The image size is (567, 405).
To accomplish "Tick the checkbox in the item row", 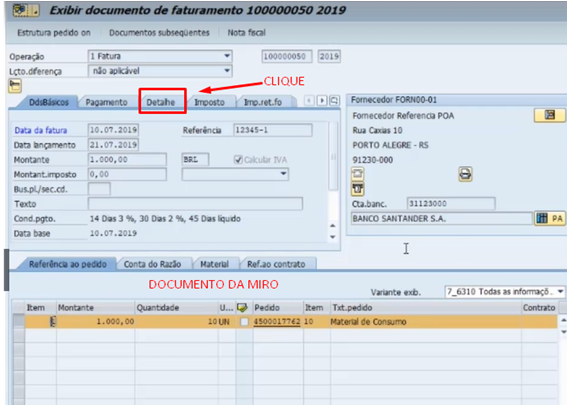I will click(x=244, y=321).
